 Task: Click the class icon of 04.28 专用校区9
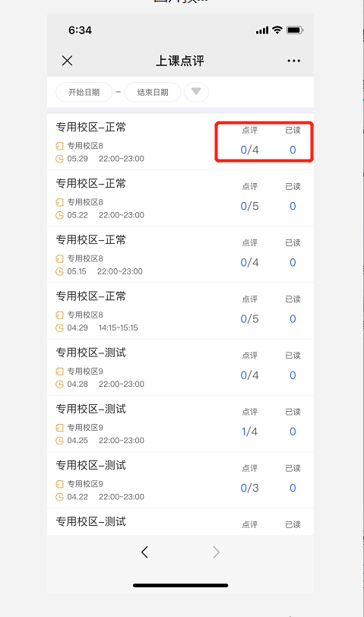click(x=59, y=372)
